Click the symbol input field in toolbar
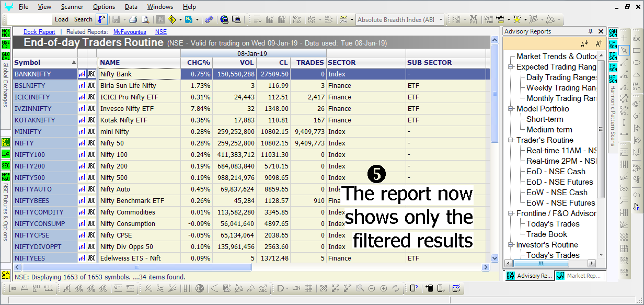Viewport: 644px width, 305px height. click(x=29, y=19)
